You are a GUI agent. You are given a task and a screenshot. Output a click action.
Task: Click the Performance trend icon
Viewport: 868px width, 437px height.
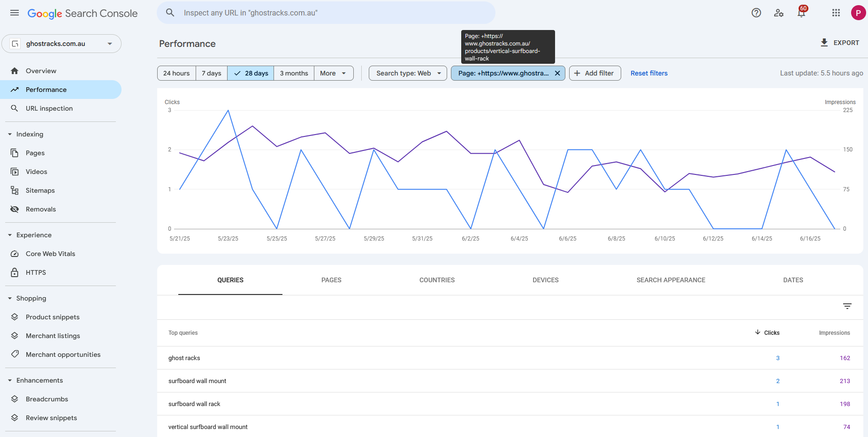[15, 90]
